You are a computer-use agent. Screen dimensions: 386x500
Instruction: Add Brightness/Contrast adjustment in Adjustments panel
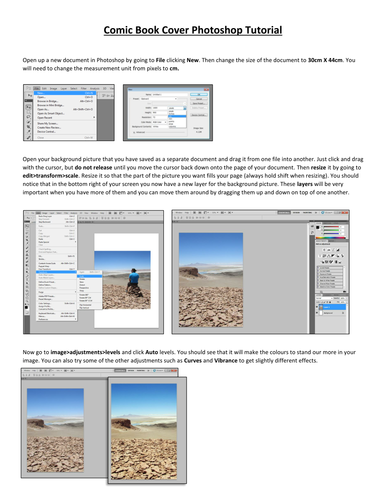coord(324,250)
